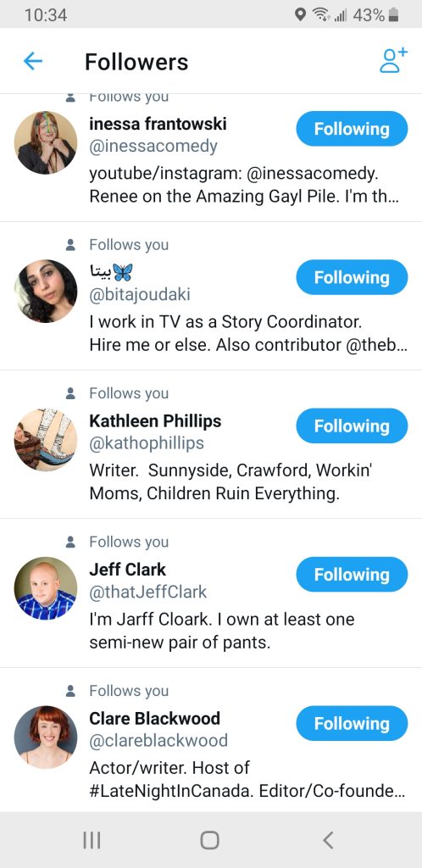Toggle Following button for @bitajoudaki
The width and height of the screenshot is (422, 868).
pyautogui.click(x=352, y=277)
